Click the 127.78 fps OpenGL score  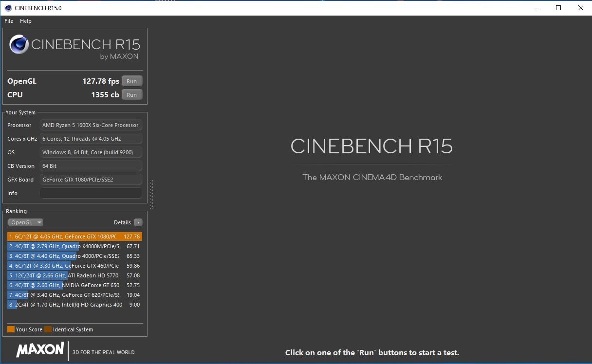click(x=101, y=81)
